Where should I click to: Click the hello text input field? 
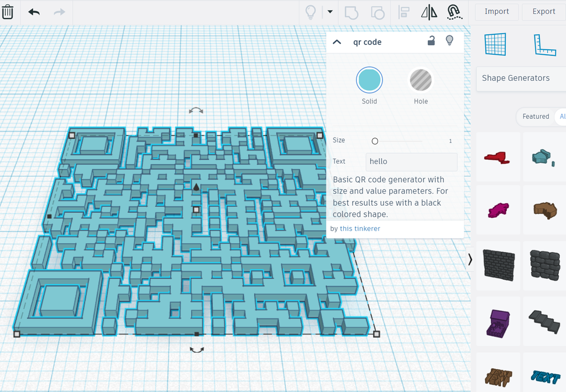tap(411, 161)
